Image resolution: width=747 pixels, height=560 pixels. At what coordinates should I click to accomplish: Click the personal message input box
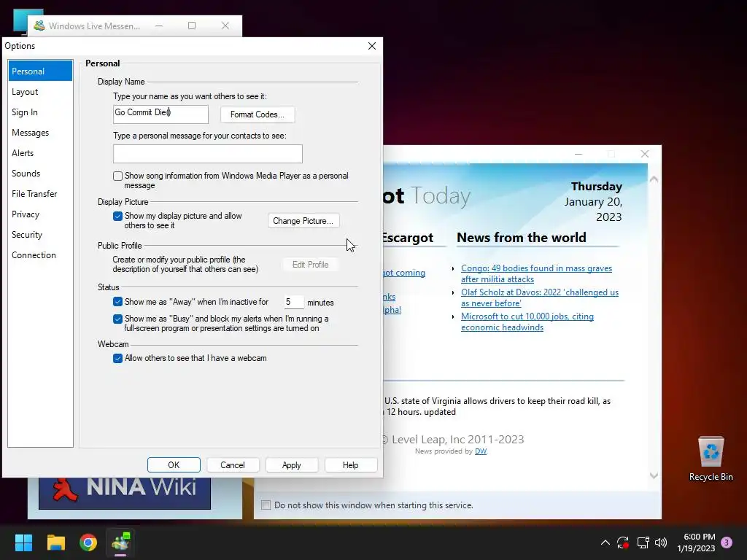pos(208,153)
